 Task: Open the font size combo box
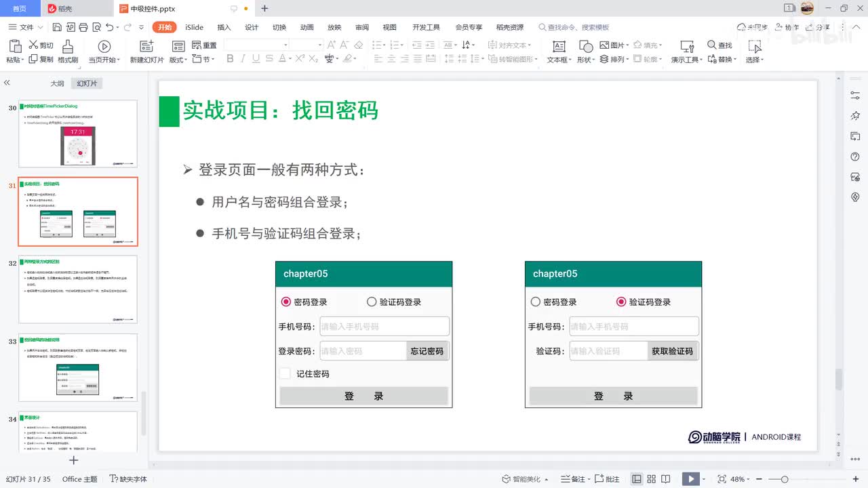pos(307,45)
